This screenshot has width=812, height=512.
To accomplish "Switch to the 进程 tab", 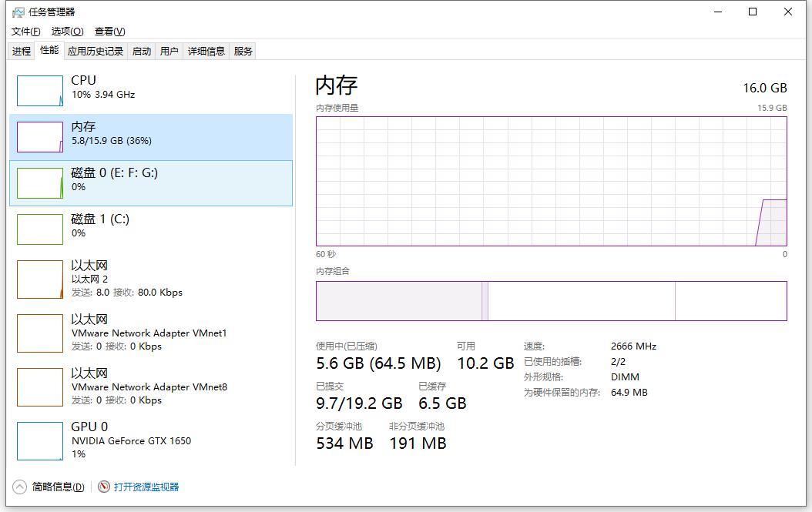I will point(21,50).
